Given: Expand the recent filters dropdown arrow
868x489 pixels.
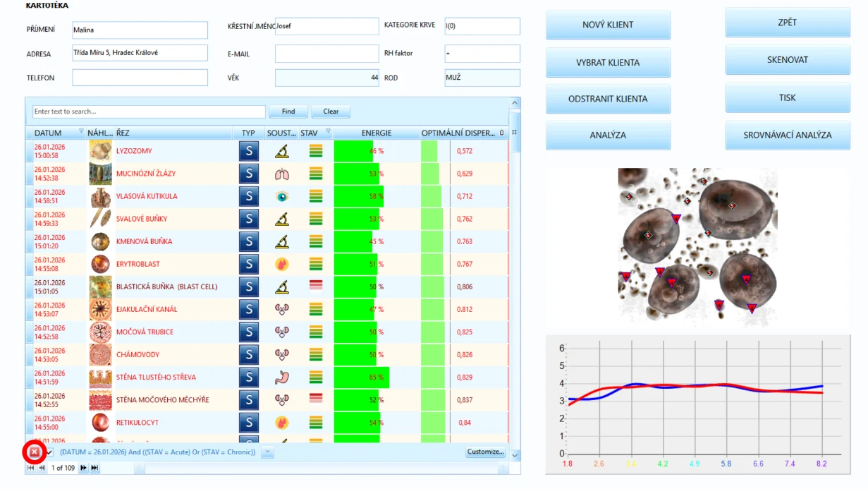Looking at the screenshot, I should click(x=267, y=452).
